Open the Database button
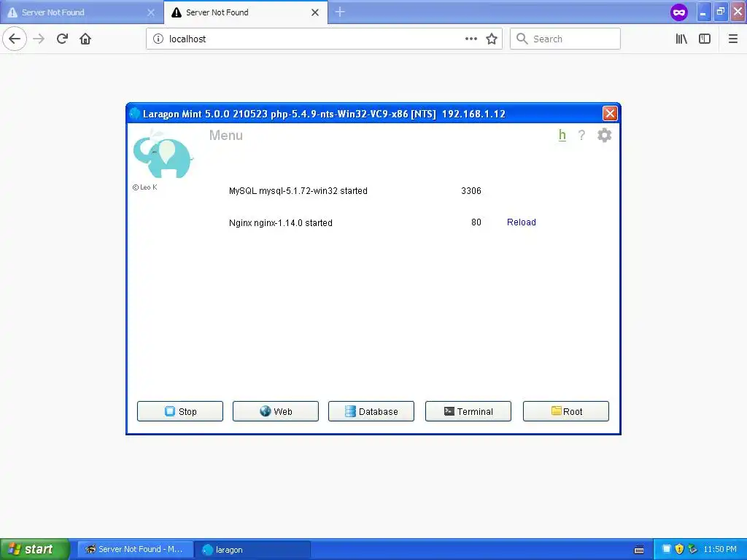The width and height of the screenshot is (747, 560). (371, 411)
